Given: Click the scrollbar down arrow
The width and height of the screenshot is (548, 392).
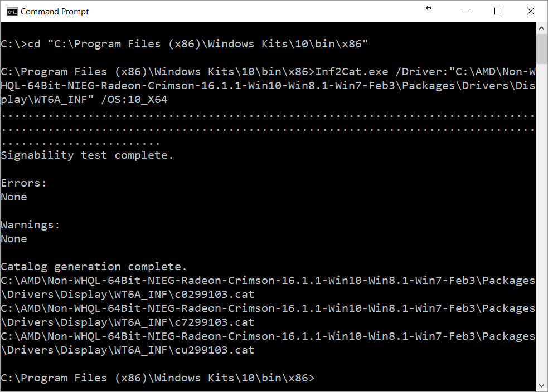Looking at the screenshot, I should tap(541, 385).
